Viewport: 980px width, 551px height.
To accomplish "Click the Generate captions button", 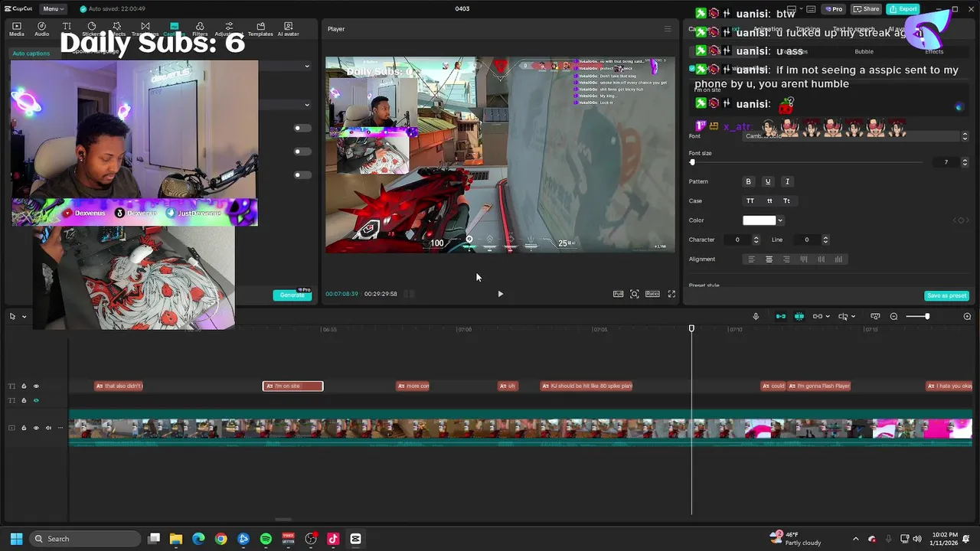I will click(x=292, y=295).
